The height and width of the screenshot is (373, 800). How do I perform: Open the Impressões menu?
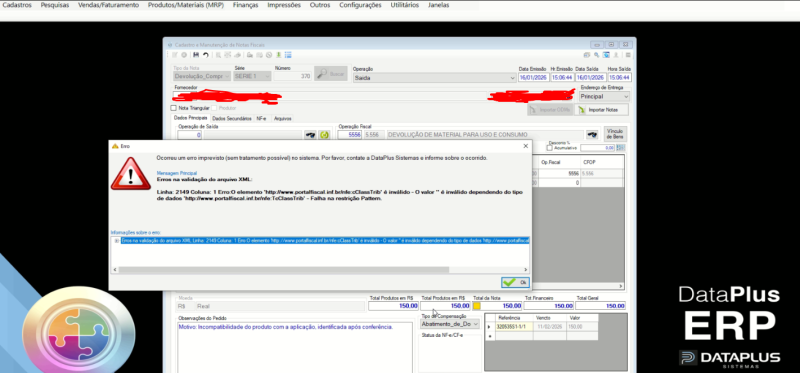(284, 5)
